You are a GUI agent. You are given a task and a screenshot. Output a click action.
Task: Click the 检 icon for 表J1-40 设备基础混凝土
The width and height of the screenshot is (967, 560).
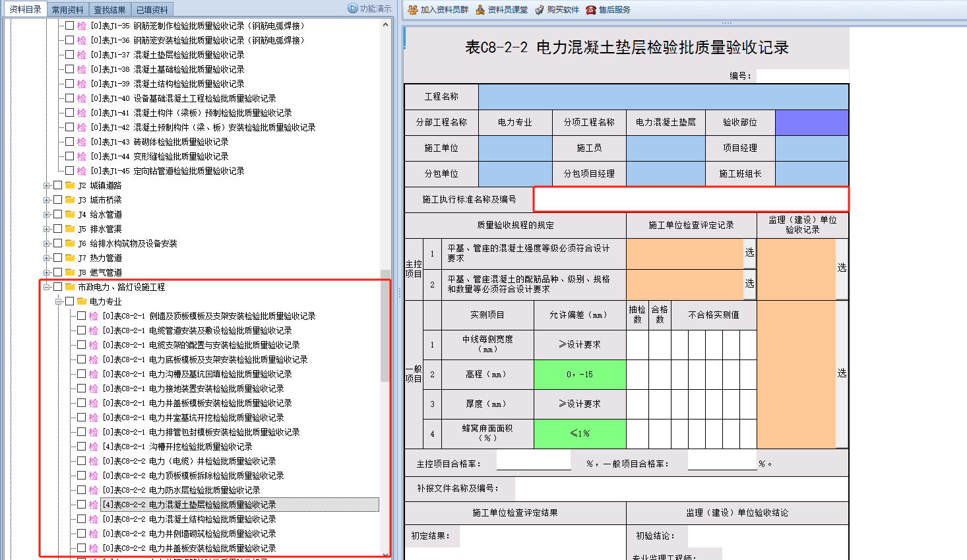(x=82, y=98)
